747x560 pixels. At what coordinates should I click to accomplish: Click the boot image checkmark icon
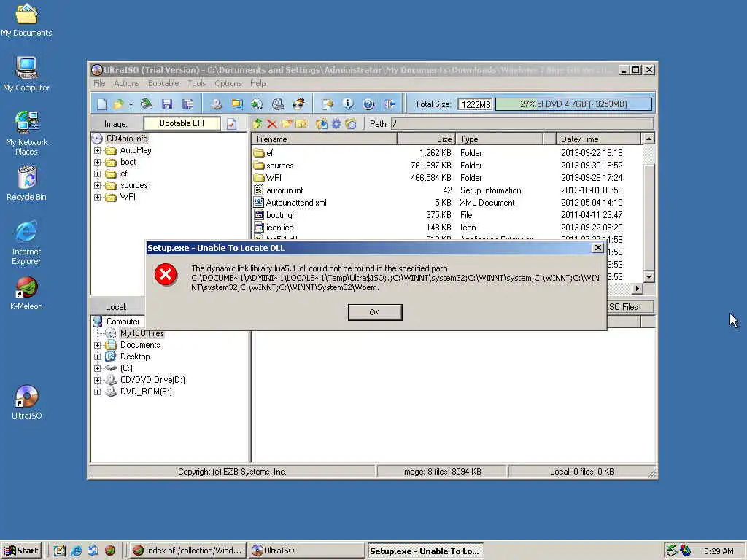coord(231,124)
